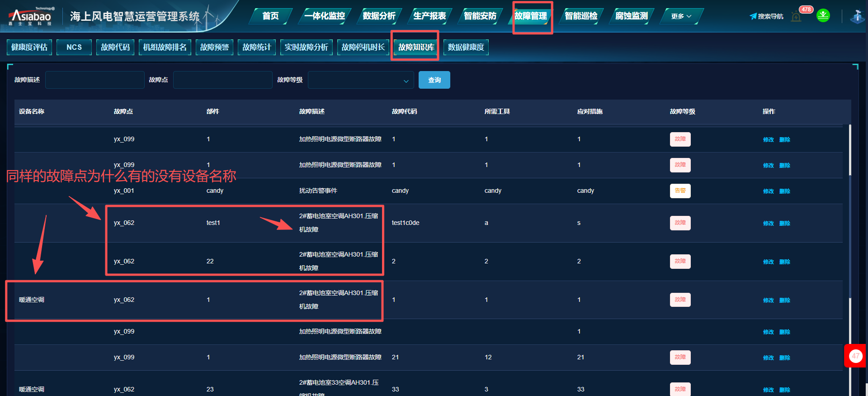The height and width of the screenshot is (396, 868).
Task: Click 删除 link for yx_062 test1 row
Action: [784, 224]
